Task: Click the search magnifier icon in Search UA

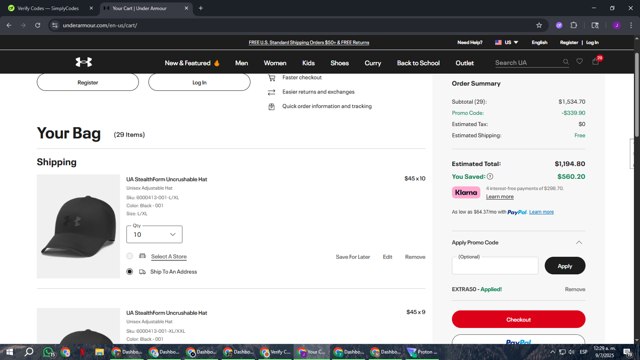Action: click(566, 62)
